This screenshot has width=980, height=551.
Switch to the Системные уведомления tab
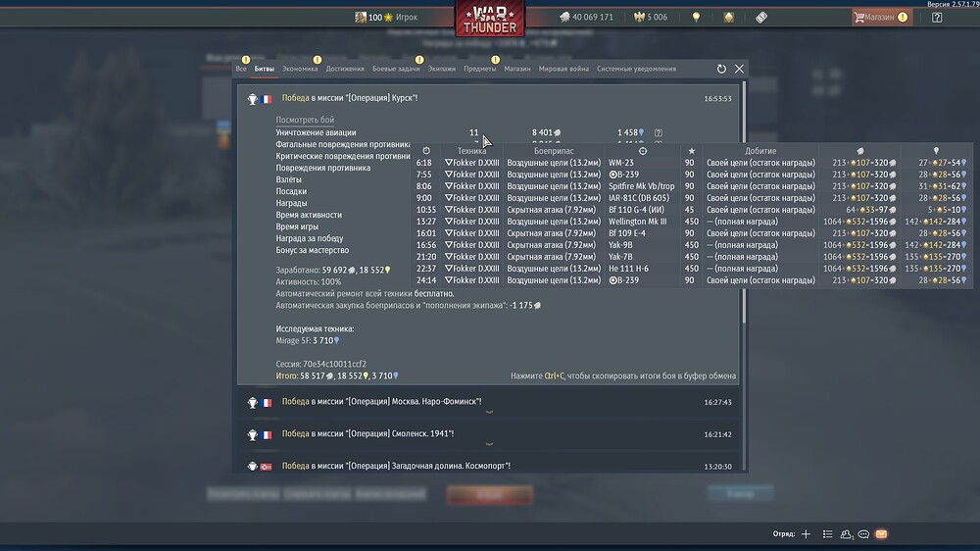[636, 69]
